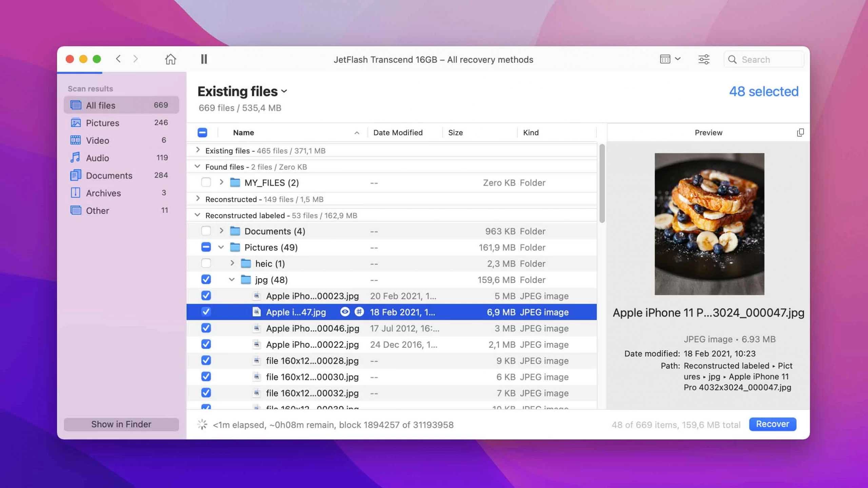Click the Show in Finder button
Screen dimensions: 868x488
[x=121, y=424]
